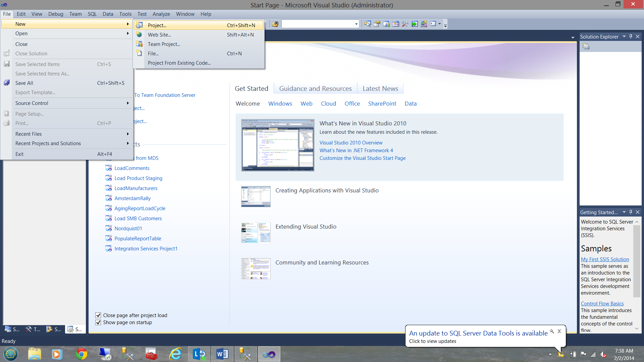Open Google Chrome from the taskbar
This screenshot has width=644, height=362.
tap(81, 354)
